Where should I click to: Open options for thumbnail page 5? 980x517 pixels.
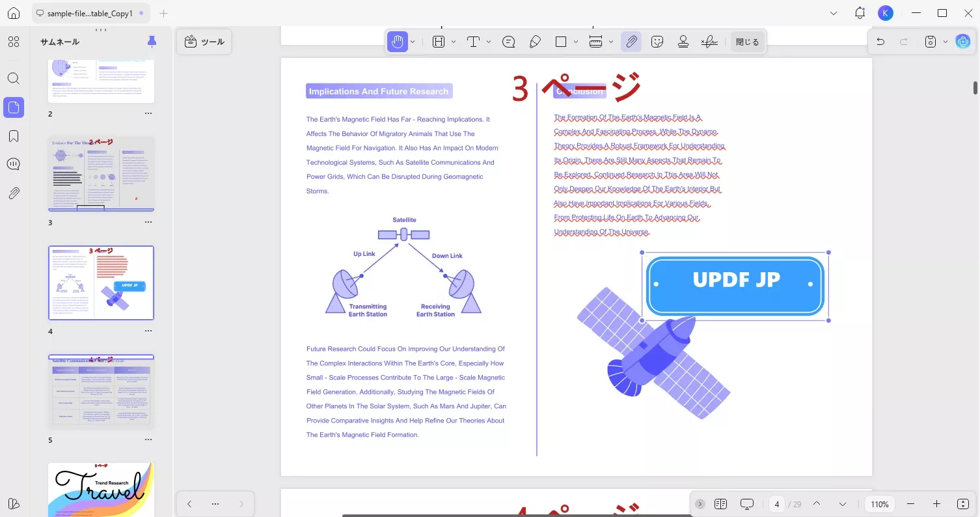(x=148, y=440)
